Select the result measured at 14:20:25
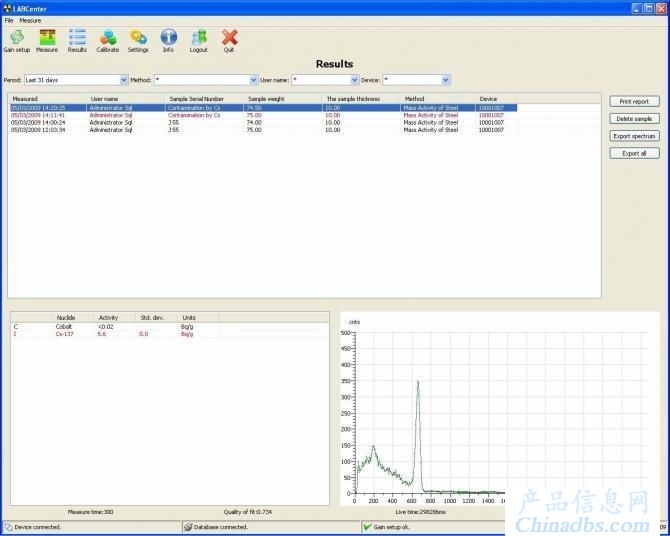This screenshot has width=670, height=536. tap(263, 108)
